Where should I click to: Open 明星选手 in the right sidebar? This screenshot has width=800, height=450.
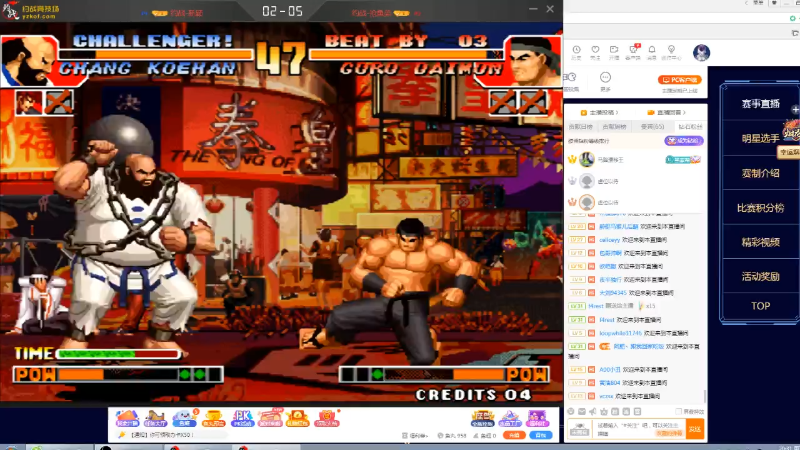tap(760, 138)
